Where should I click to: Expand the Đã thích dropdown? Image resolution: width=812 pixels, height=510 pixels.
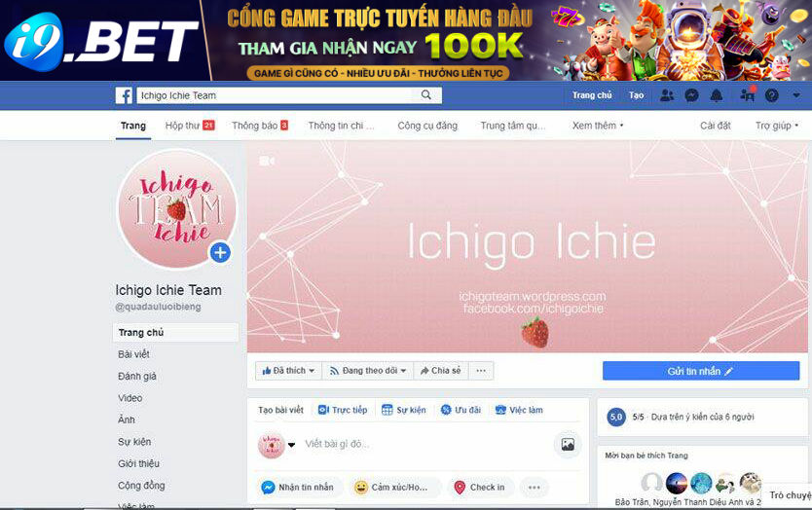point(288,371)
